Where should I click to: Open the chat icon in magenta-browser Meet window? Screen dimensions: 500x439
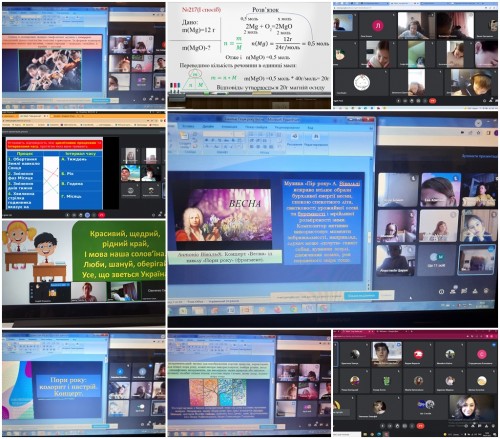click(x=480, y=426)
